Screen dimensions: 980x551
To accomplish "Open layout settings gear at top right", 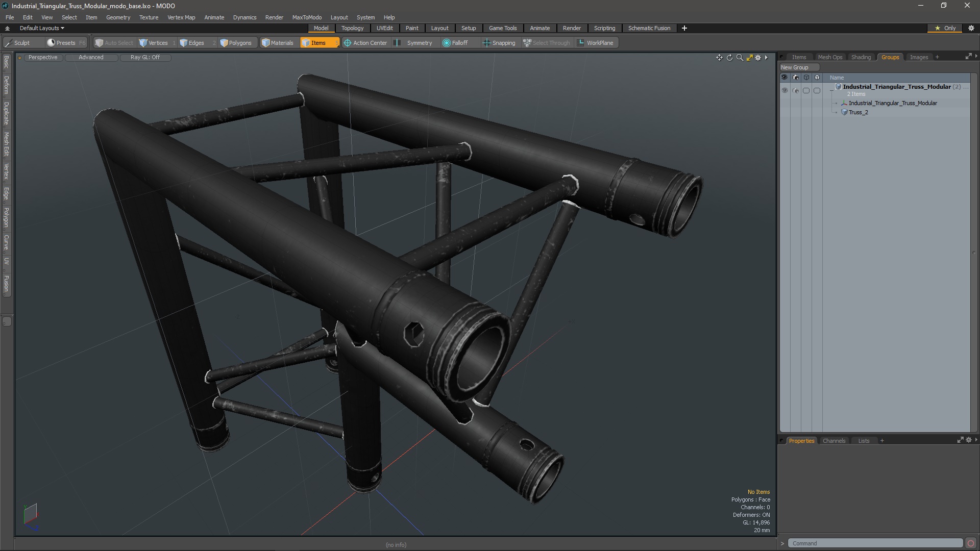I will pos(971,28).
